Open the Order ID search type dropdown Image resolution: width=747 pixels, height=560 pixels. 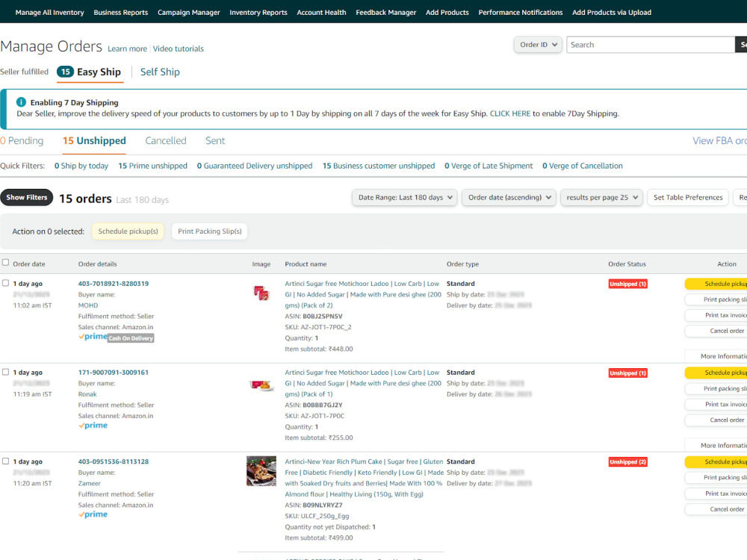point(538,45)
